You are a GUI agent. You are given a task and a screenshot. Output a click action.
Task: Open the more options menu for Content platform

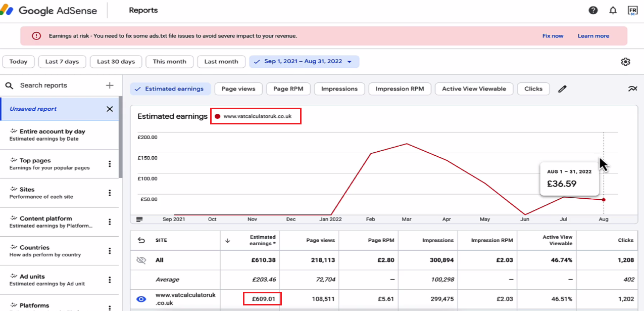(110, 222)
